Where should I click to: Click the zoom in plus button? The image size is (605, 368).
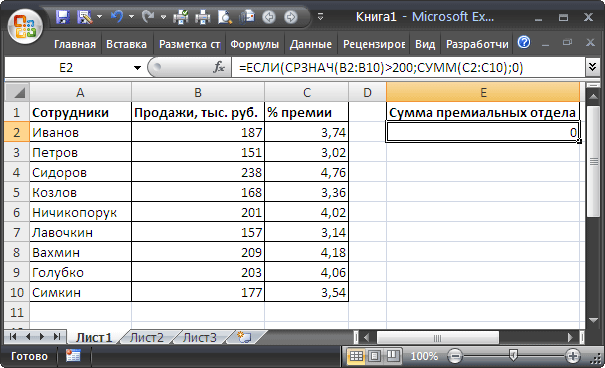click(573, 356)
